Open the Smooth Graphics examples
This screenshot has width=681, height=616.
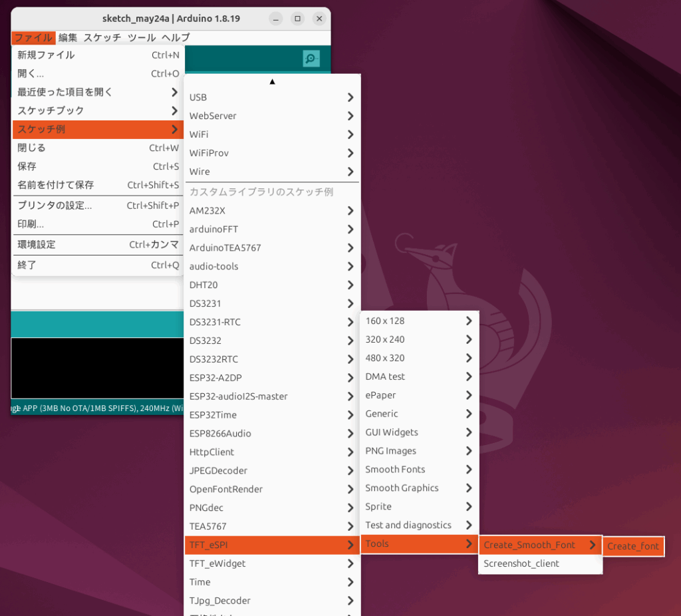(420, 488)
